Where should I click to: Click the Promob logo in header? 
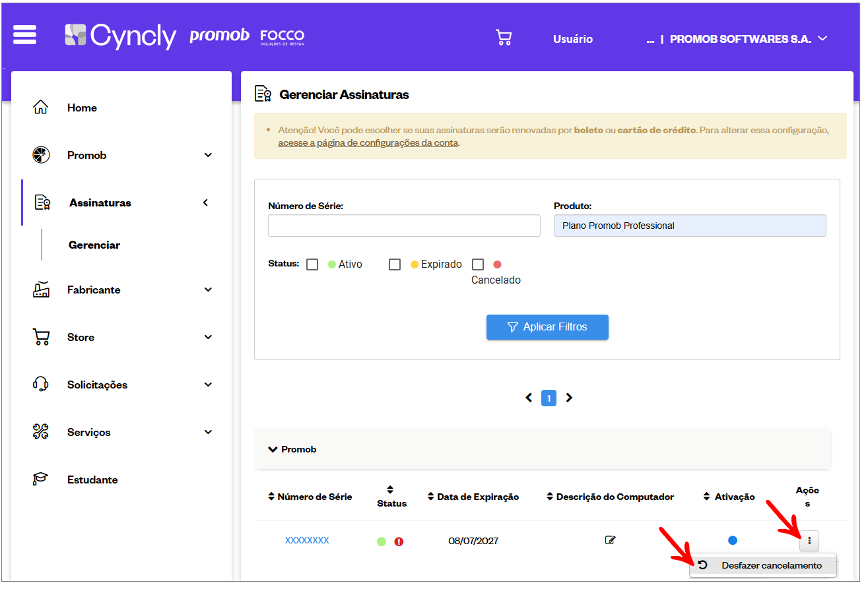click(219, 36)
